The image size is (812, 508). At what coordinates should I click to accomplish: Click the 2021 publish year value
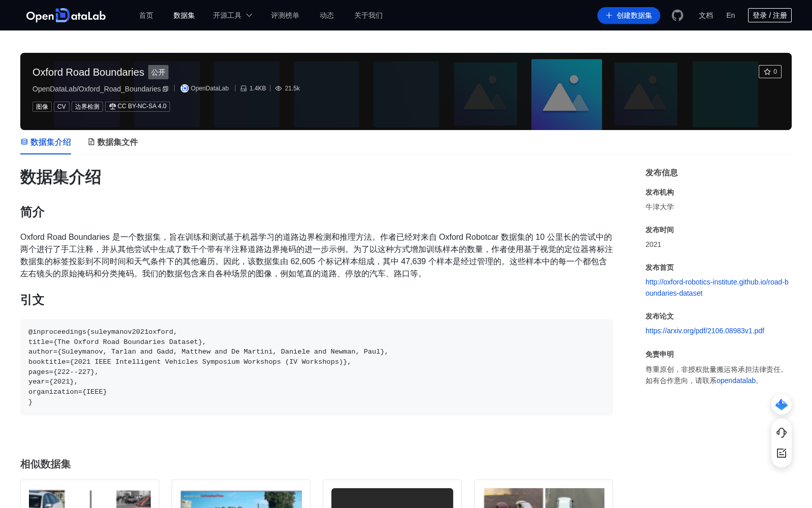(x=653, y=244)
